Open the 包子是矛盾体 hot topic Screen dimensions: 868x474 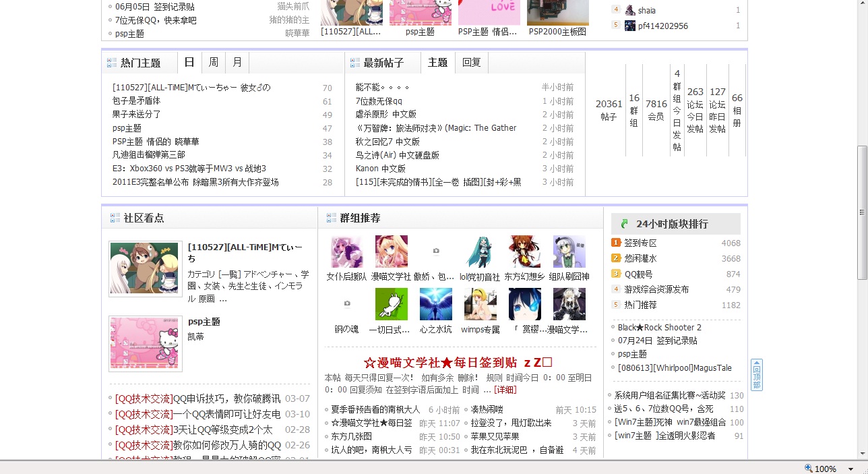pyautogui.click(x=137, y=101)
